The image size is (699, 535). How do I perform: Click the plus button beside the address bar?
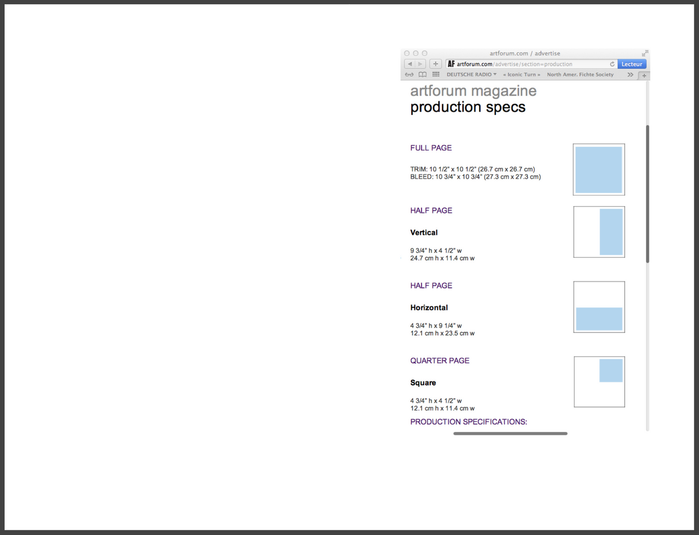436,64
